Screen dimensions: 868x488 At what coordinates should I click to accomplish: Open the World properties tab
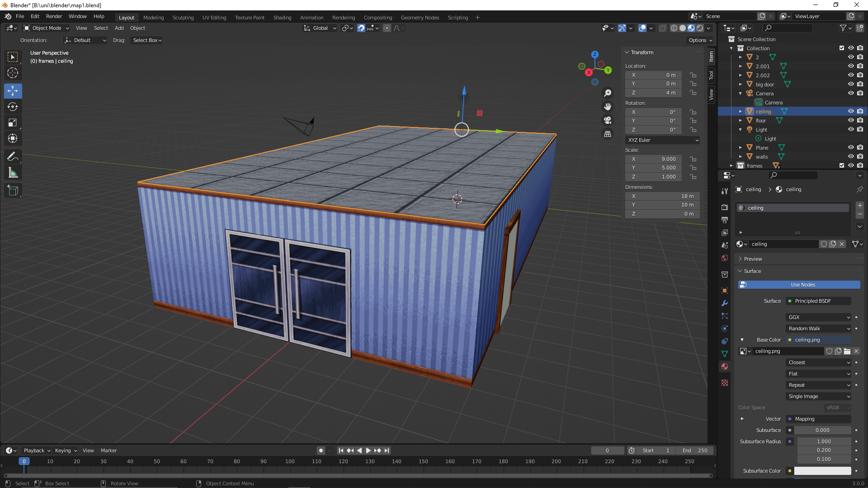(725, 258)
